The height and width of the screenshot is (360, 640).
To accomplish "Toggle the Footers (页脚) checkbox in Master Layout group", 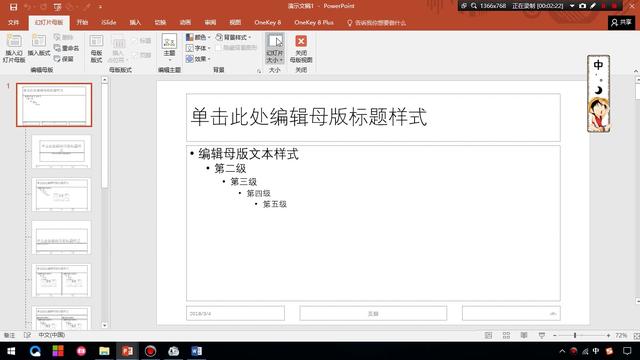I will tap(142, 55).
